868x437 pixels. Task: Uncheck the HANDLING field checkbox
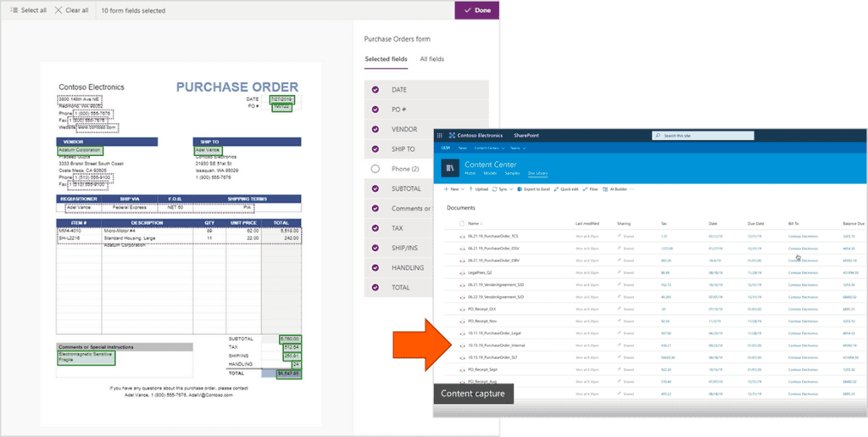(x=376, y=267)
